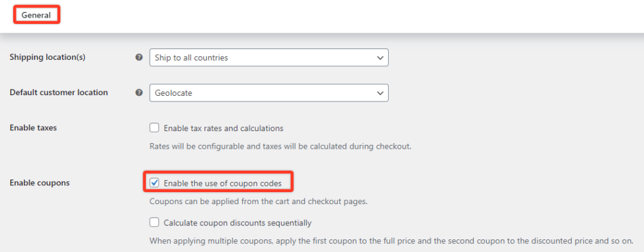The width and height of the screenshot is (644, 252).
Task: Click the help icon beside Shipping location(s)
Action: [x=139, y=57]
